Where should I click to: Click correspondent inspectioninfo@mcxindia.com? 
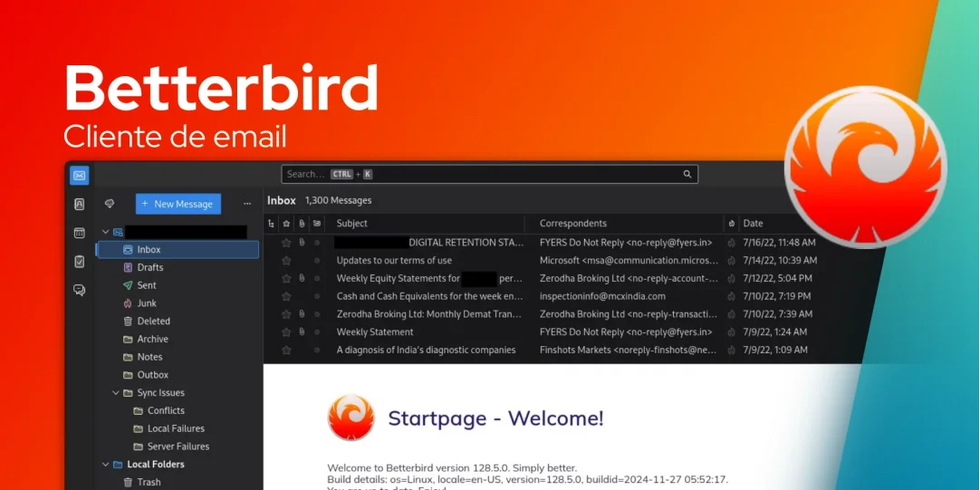(602, 296)
